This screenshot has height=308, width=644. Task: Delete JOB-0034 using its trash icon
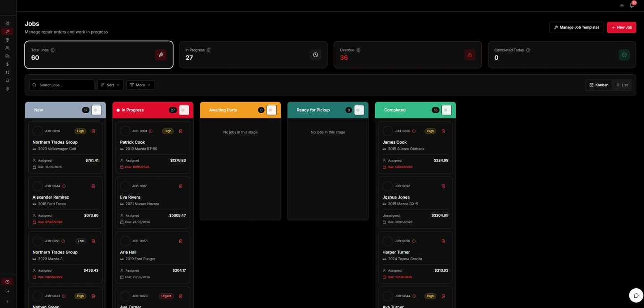[x=93, y=186]
